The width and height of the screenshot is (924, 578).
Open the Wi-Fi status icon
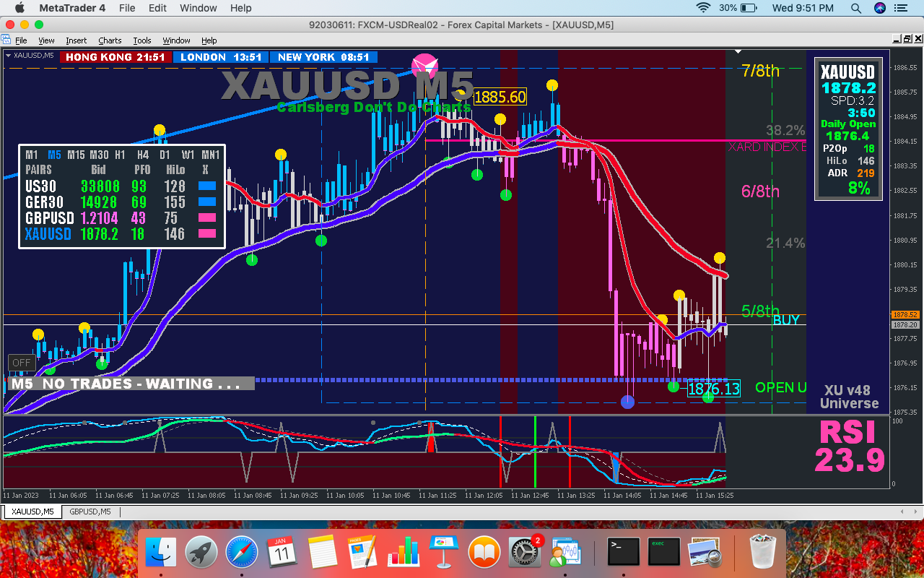[703, 8]
